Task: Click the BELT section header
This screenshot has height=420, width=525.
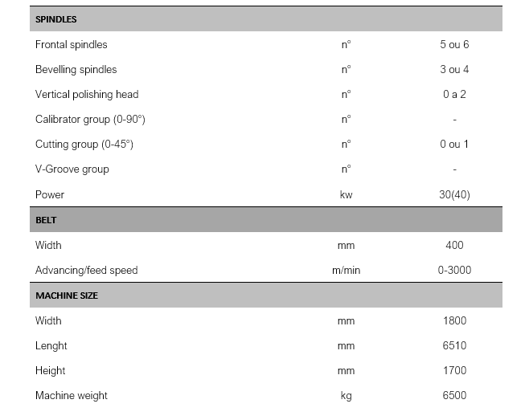Action: tap(46, 220)
